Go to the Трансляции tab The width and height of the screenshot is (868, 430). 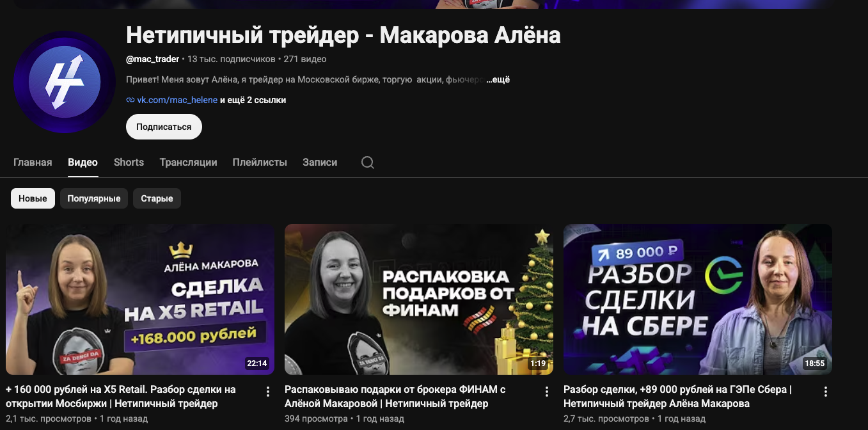point(188,163)
